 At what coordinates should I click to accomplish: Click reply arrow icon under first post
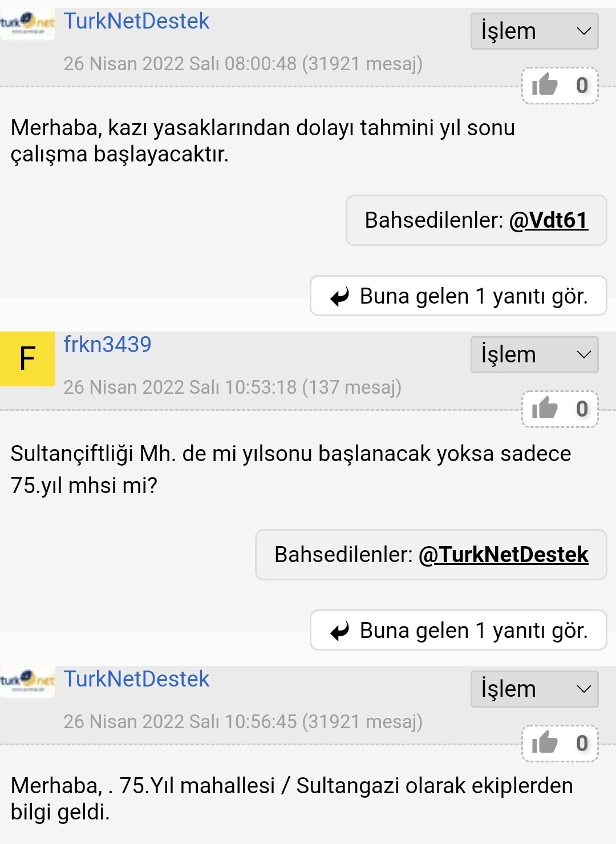click(340, 297)
